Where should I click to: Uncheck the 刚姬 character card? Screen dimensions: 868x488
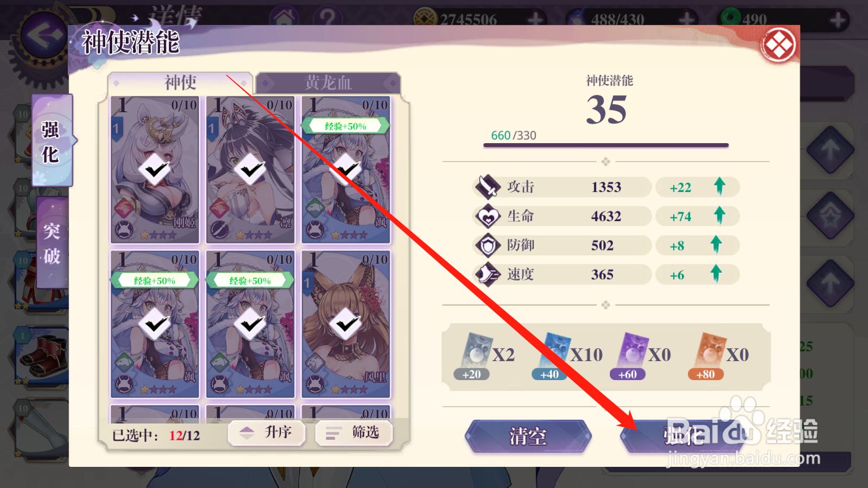coord(155,170)
